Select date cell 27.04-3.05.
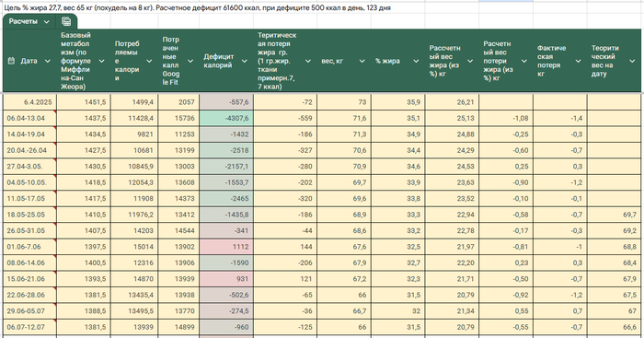644x338 pixels. [30, 166]
